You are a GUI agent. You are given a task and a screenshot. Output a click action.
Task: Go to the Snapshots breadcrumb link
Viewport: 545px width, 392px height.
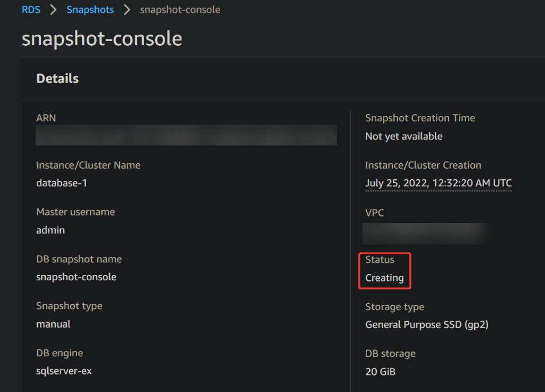pos(90,10)
